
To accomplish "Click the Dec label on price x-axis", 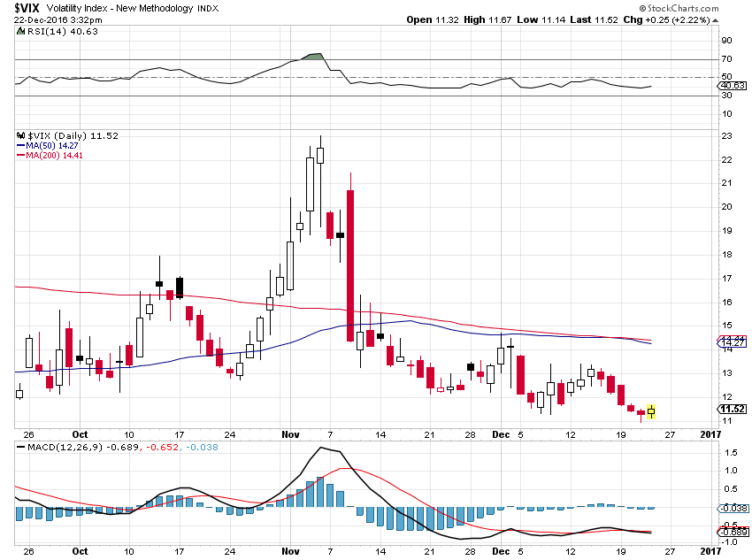I will click(x=501, y=434).
